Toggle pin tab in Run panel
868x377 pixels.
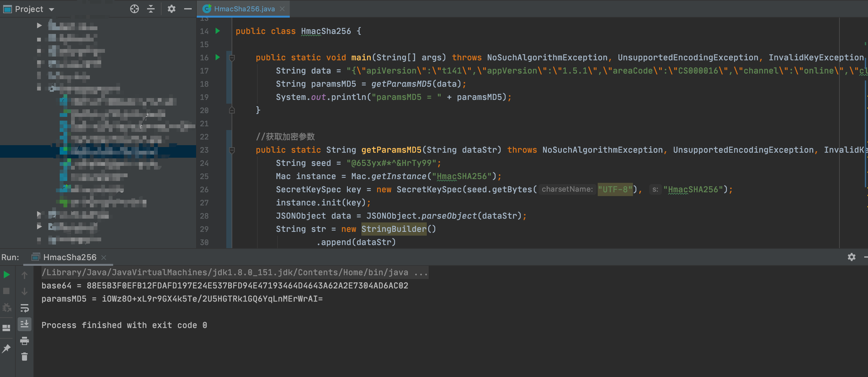pos(6,349)
